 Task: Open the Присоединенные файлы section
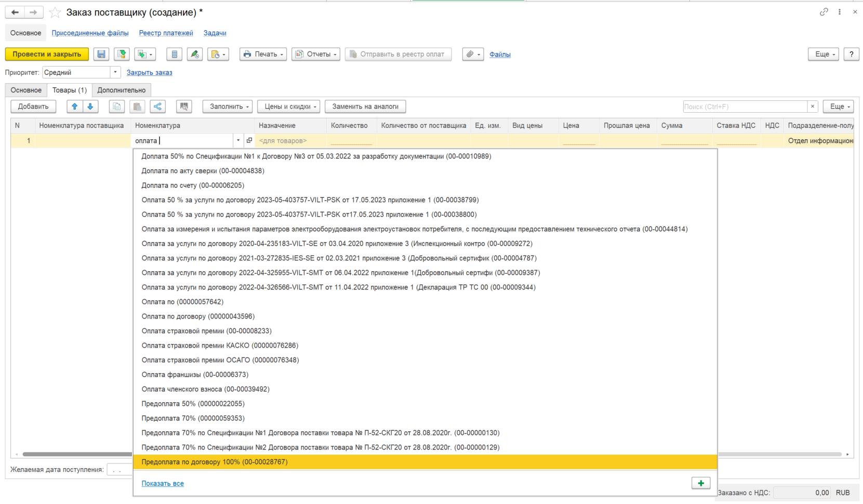coord(90,33)
